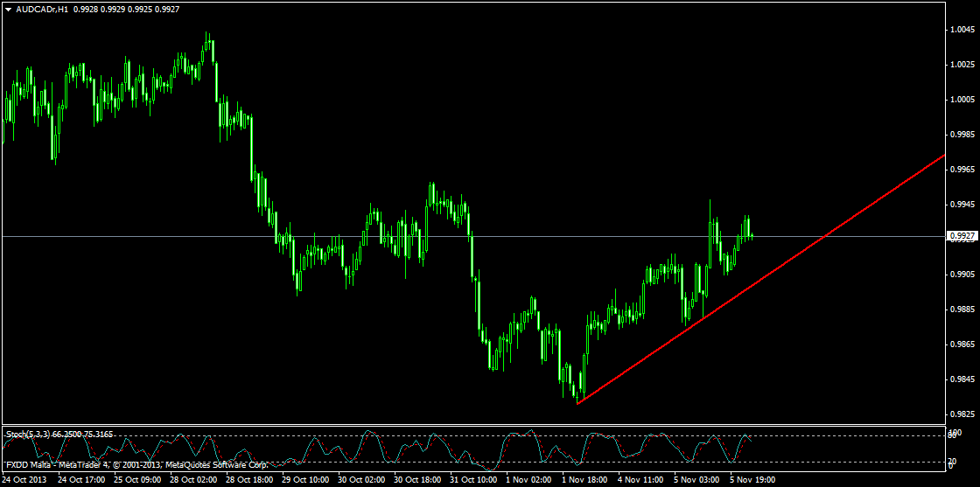Click price scale label 0.9825

tap(962, 414)
